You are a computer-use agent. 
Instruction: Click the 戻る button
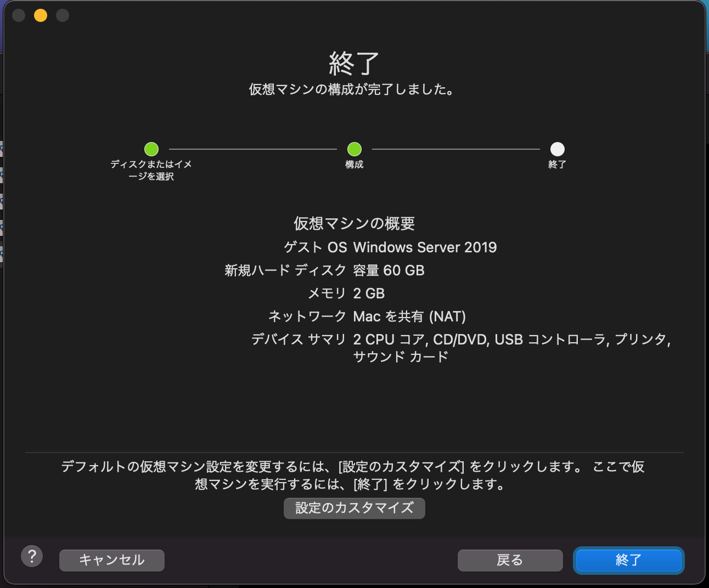coord(510,560)
